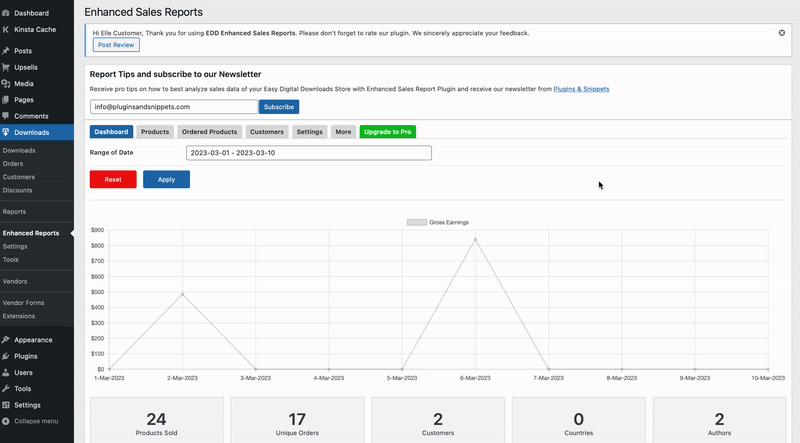Click the Subscribe button
The width and height of the screenshot is (800, 443).
pyautogui.click(x=279, y=107)
